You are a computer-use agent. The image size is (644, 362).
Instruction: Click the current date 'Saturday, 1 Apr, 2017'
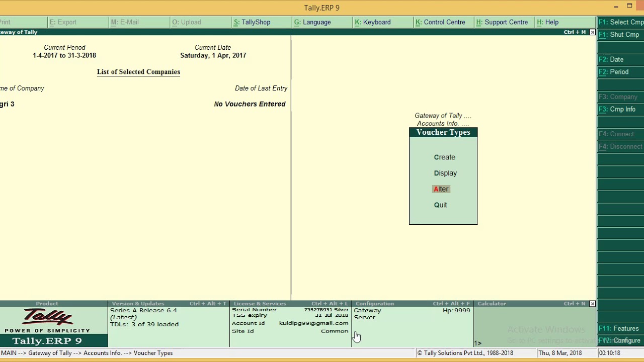point(213,55)
